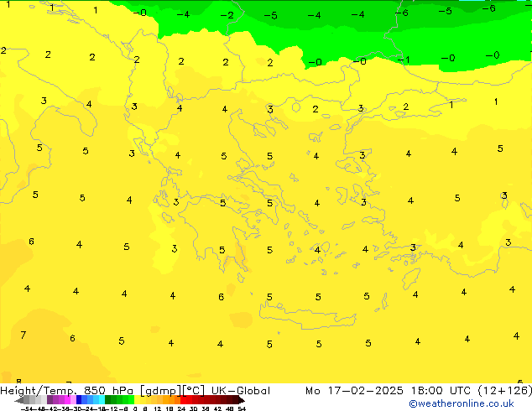The width and height of the screenshot is (532, 411).
Task: Click the -2 value in the green area
Action: pyautogui.click(x=227, y=15)
